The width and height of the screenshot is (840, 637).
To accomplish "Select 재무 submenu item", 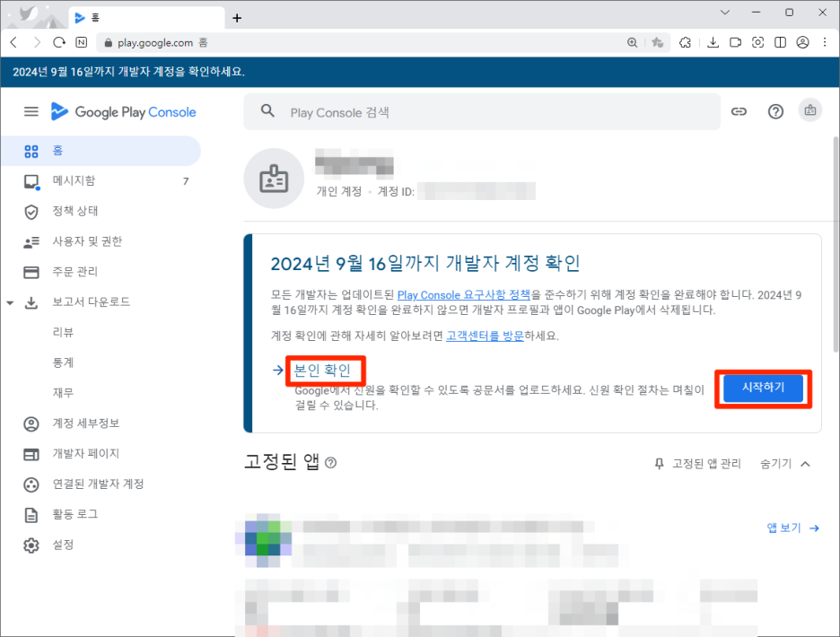I will coord(63,393).
